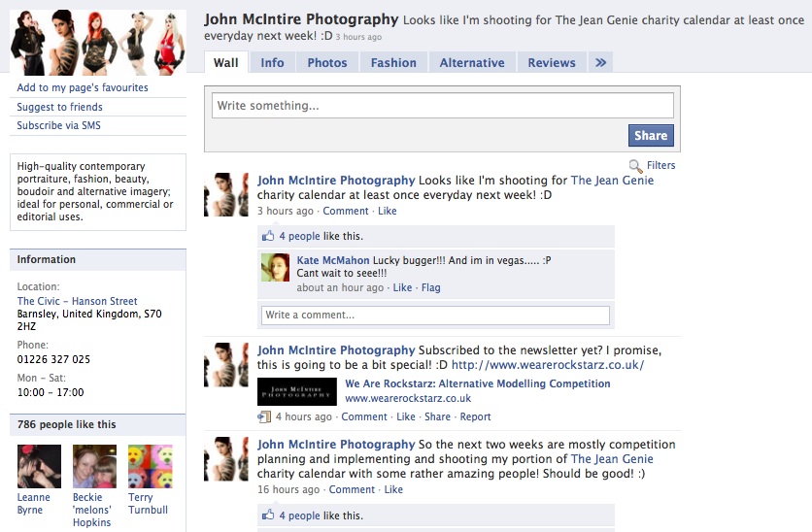Click page avatar on 16 hours ago post
812x532 pixels.
coord(225,459)
